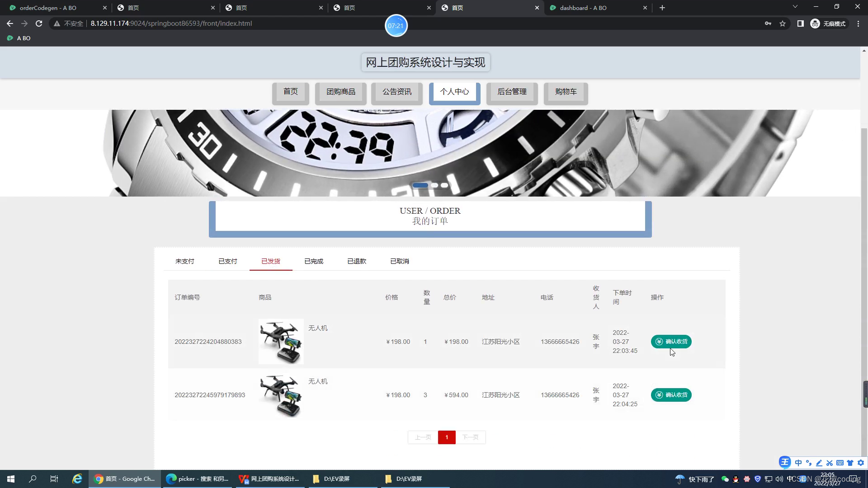Image resolution: width=868 pixels, height=488 pixels.
Task: Open the tab search chevron next to tabs
Action: point(795,7)
